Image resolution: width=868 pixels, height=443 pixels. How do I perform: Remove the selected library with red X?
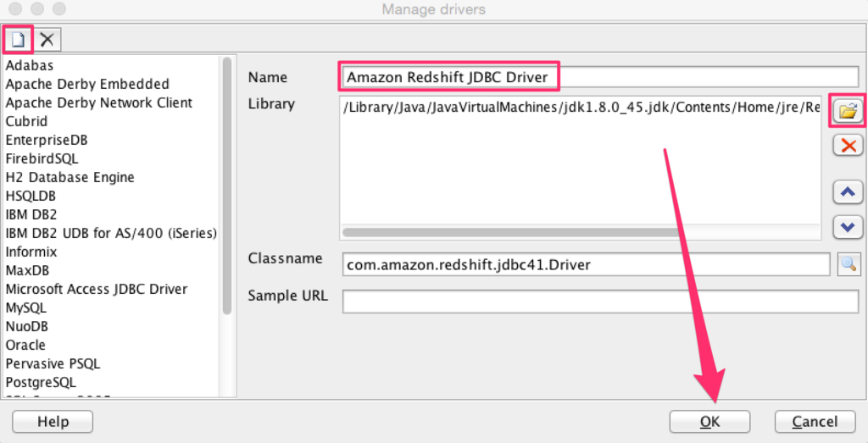pyautogui.click(x=848, y=146)
